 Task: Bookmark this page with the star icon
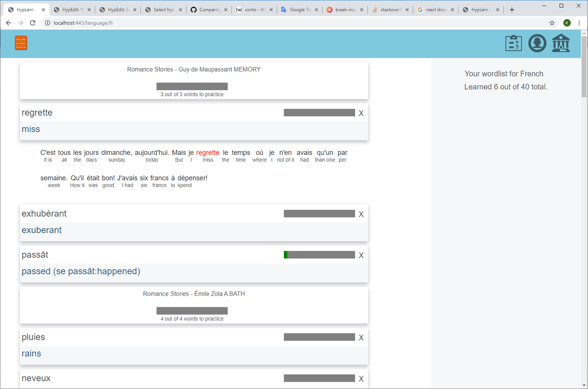(x=552, y=23)
